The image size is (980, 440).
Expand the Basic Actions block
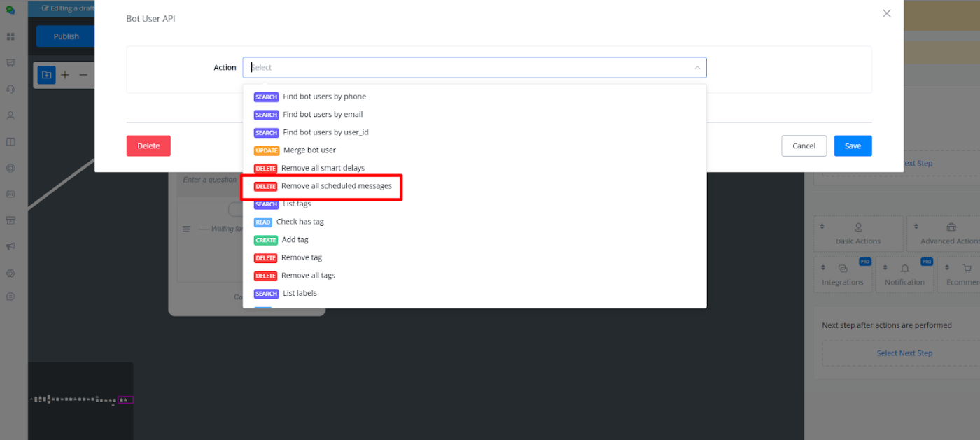[858, 234]
